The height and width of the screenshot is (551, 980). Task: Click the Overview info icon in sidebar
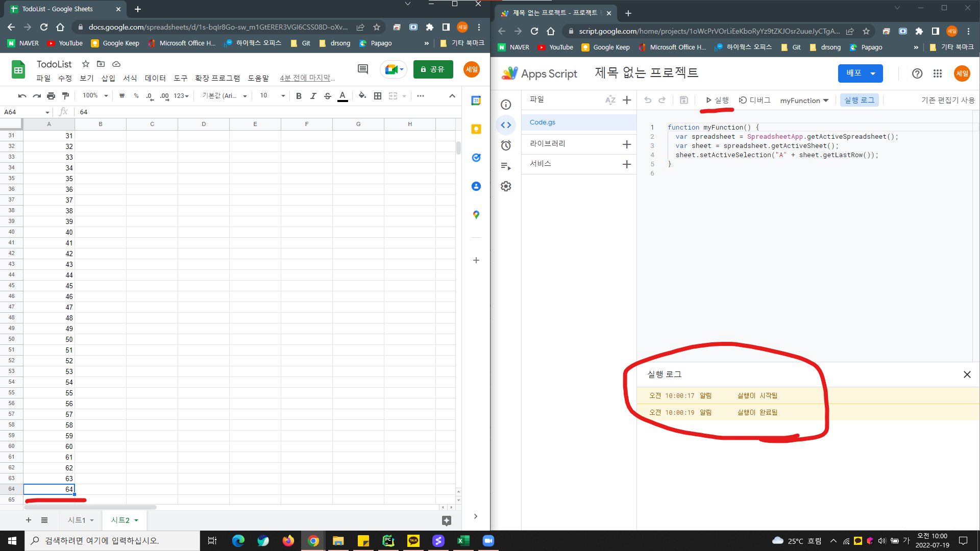(x=506, y=105)
